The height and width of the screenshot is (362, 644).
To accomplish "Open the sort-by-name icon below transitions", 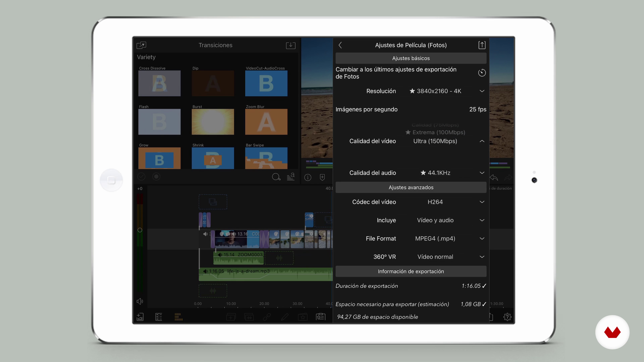I will point(290,177).
